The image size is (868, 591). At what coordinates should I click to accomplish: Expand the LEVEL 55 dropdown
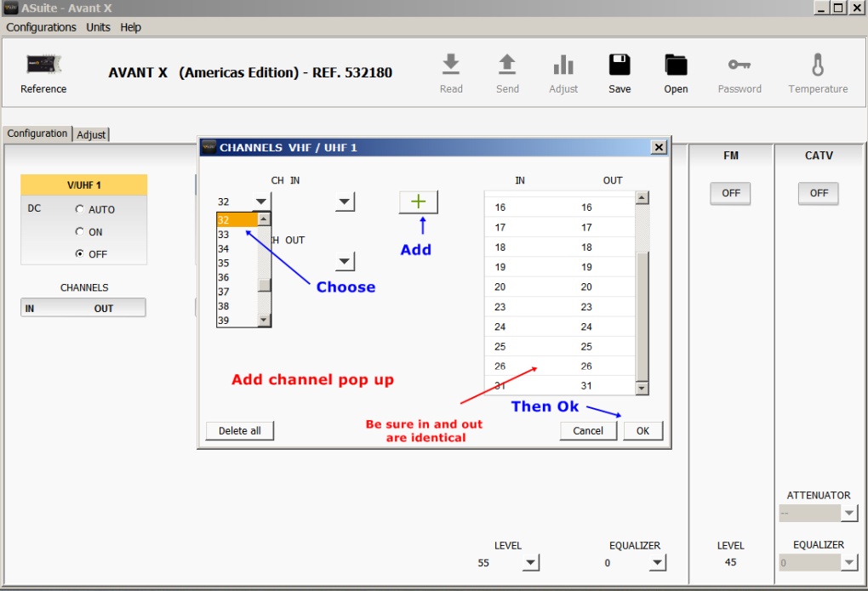coord(530,563)
